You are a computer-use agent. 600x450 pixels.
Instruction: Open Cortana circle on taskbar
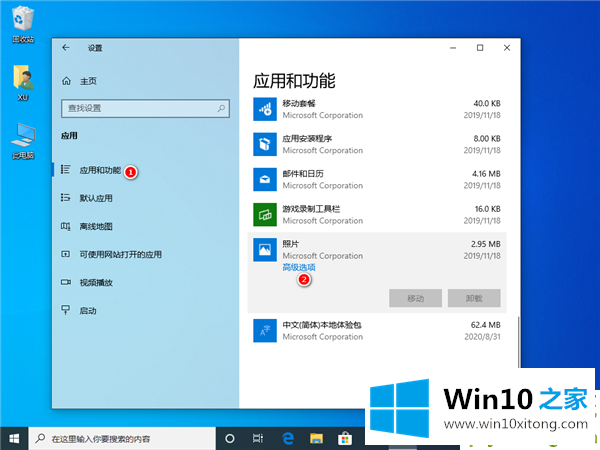(230, 439)
